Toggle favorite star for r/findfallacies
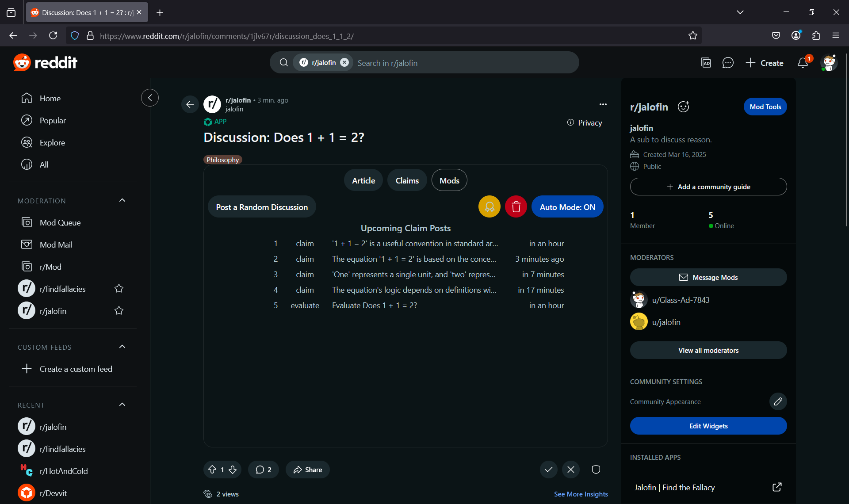 [119, 289]
